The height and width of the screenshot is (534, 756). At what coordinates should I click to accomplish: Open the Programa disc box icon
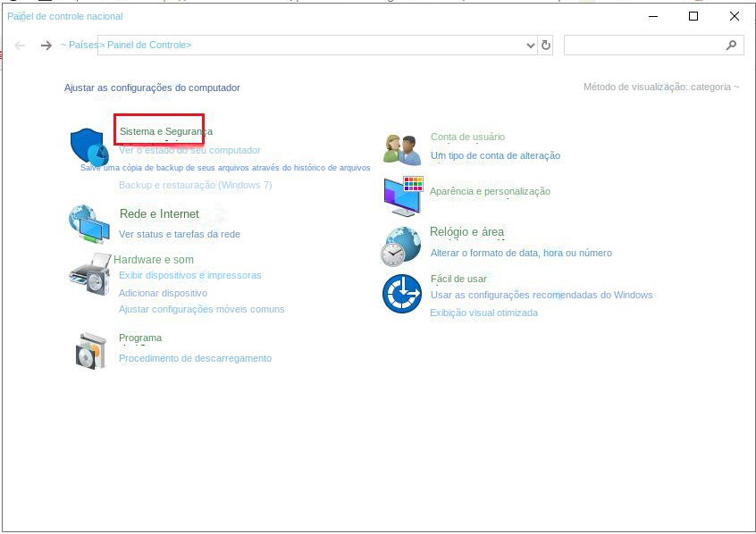[x=90, y=350]
